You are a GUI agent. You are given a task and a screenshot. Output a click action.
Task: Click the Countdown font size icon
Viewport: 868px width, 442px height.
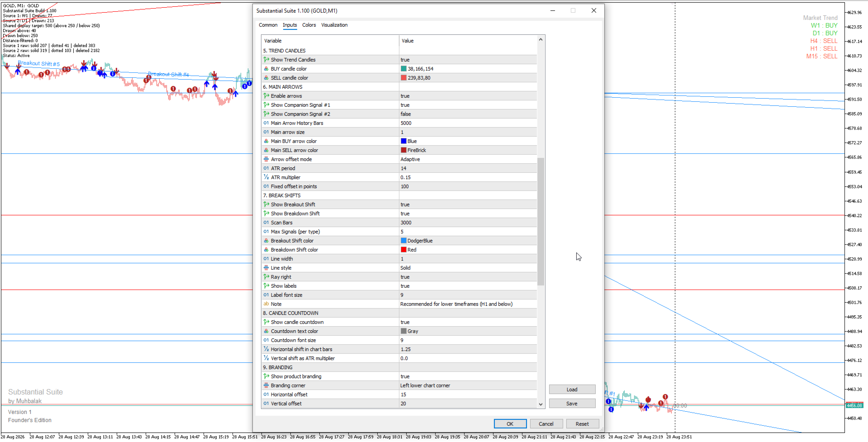[266, 340]
